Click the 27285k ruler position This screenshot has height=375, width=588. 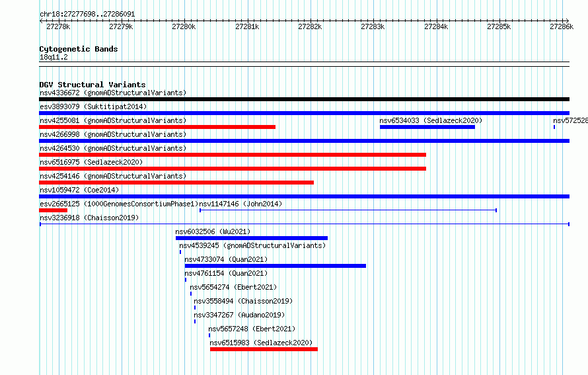click(499, 26)
